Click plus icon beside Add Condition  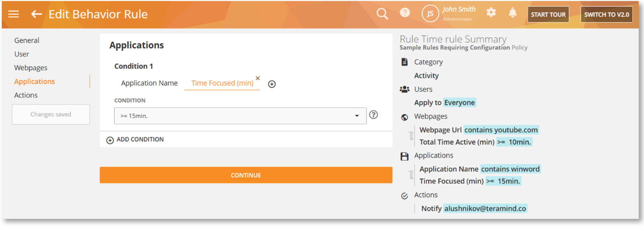pos(110,140)
